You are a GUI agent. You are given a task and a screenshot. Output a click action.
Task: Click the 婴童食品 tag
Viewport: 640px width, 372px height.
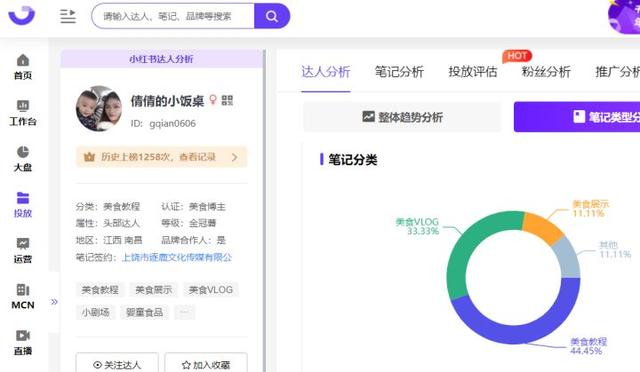pos(144,312)
